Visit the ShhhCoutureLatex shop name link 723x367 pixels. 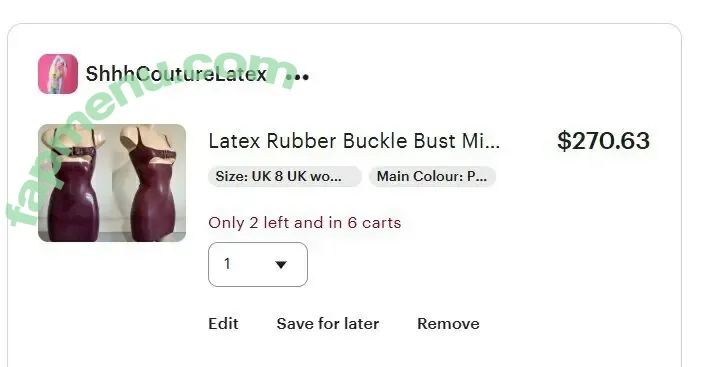pos(176,74)
